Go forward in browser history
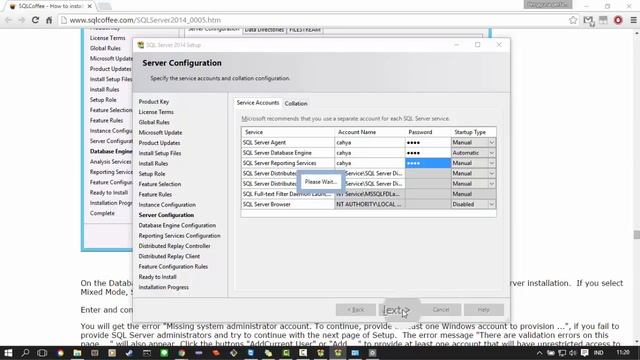Image resolution: width=640 pixels, height=360 pixels. click(x=22, y=20)
